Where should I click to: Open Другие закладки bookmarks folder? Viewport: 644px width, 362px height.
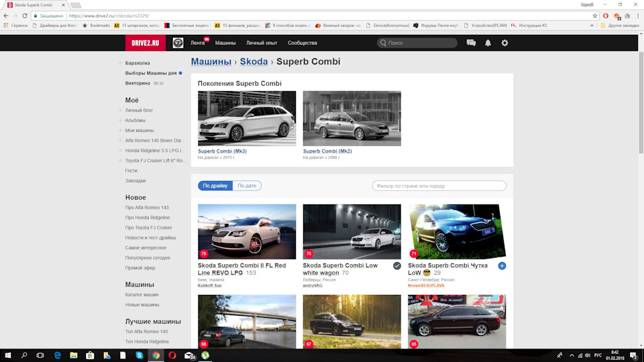coord(620,25)
